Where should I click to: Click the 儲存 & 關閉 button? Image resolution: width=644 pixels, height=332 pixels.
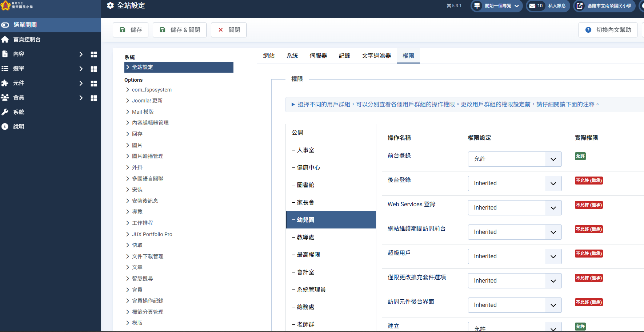coord(180,30)
